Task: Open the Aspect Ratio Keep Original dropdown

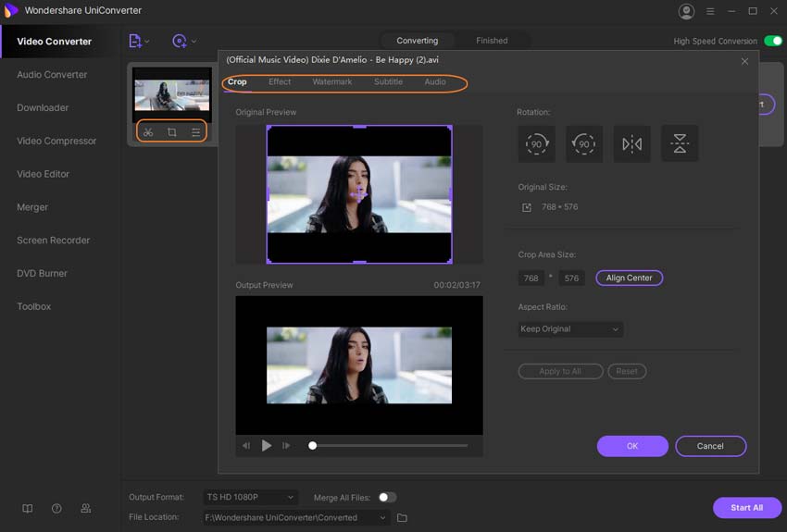Action: tap(570, 329)
